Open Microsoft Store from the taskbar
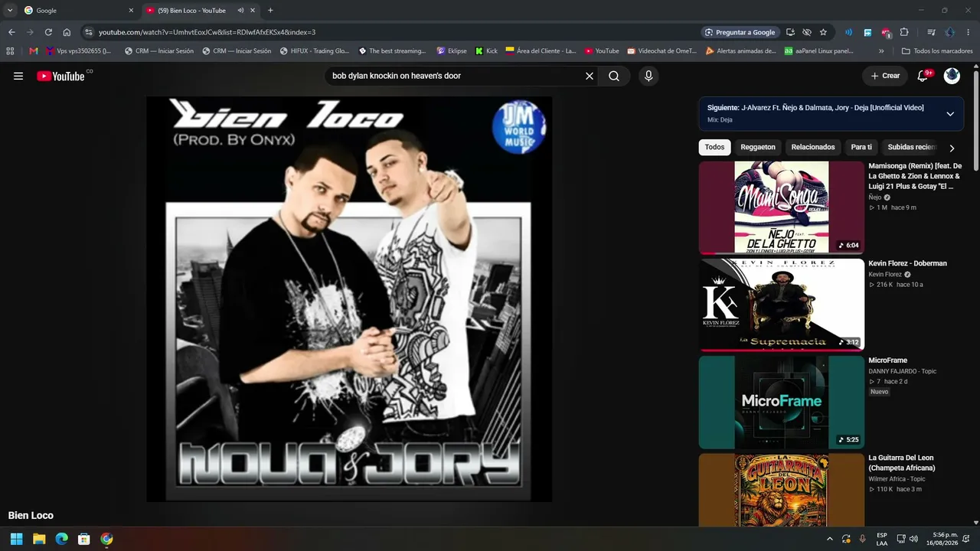The width and height of the screenshot is (980, 551). (x=84, y=539)
